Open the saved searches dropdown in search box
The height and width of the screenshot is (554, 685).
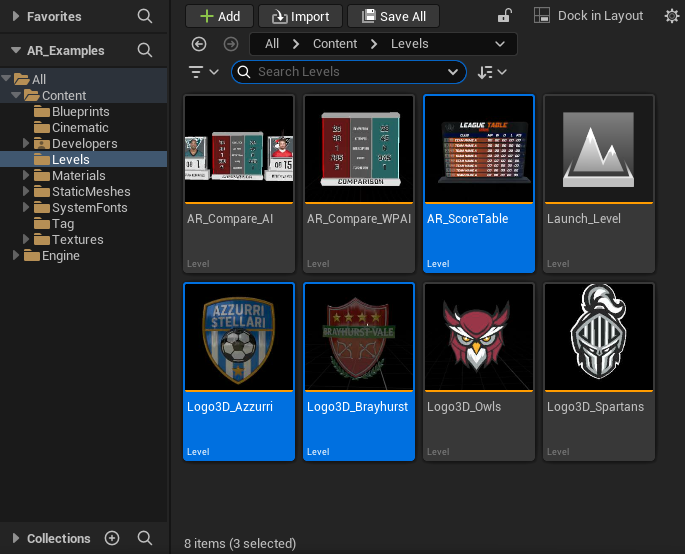[453, 72]
